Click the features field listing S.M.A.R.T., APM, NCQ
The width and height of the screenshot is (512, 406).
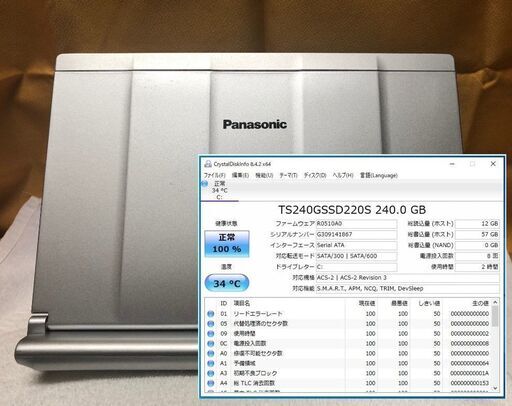[x=407, y=289]
